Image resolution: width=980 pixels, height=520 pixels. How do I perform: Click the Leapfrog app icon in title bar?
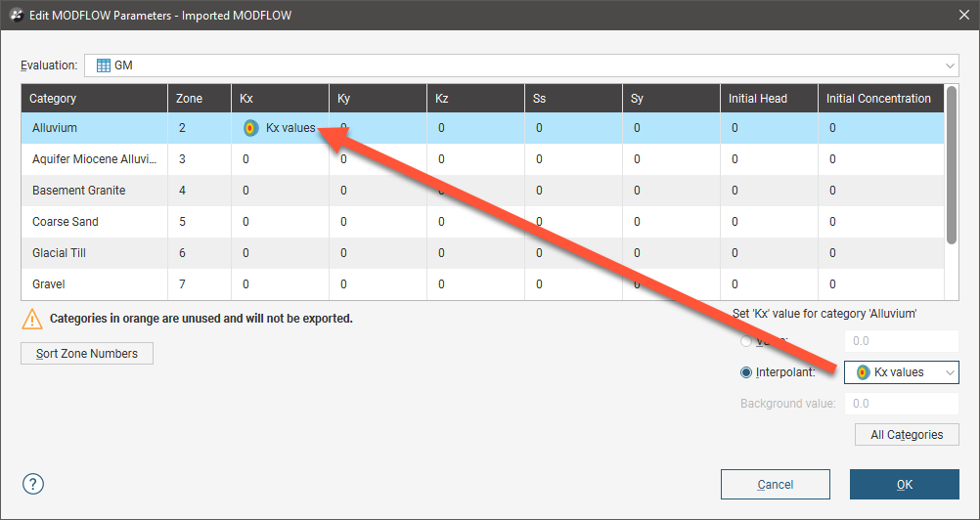[x=16, y=16]
